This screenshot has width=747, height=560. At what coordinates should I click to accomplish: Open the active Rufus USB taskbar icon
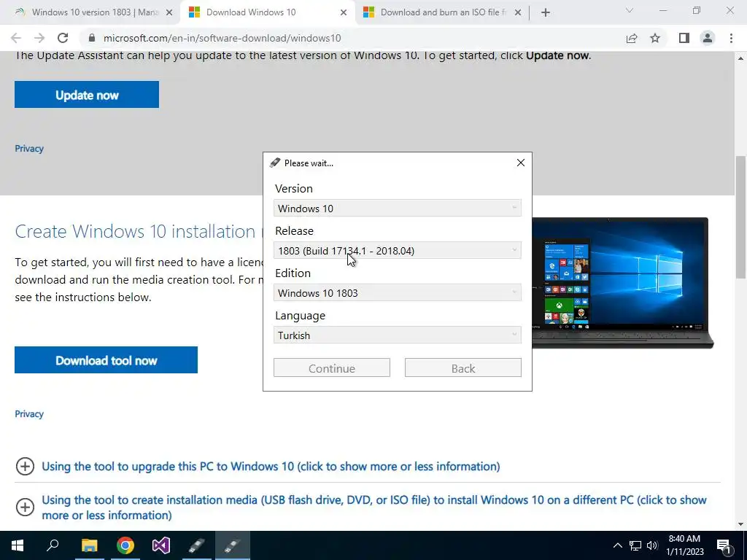[233, 545]
